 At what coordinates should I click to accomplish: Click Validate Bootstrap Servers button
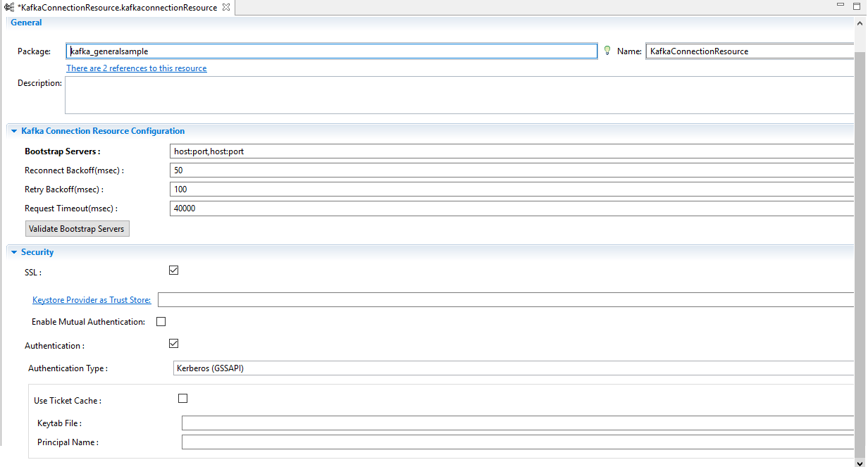click(x=77, y=229)
